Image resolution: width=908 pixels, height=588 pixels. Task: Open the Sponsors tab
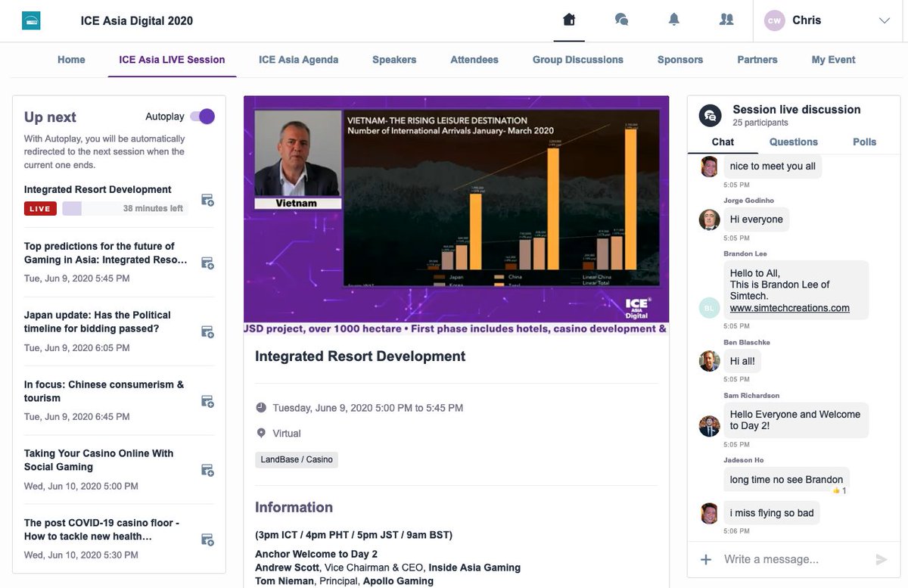click(680, 60)
